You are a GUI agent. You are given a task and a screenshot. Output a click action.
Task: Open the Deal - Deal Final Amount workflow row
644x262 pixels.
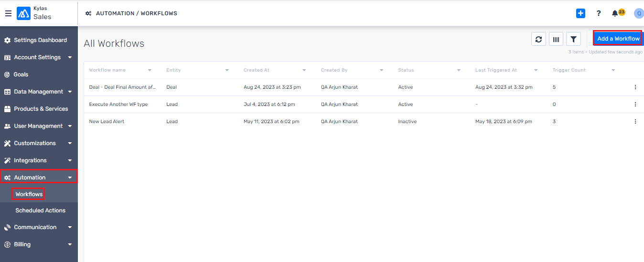(122, 87)
